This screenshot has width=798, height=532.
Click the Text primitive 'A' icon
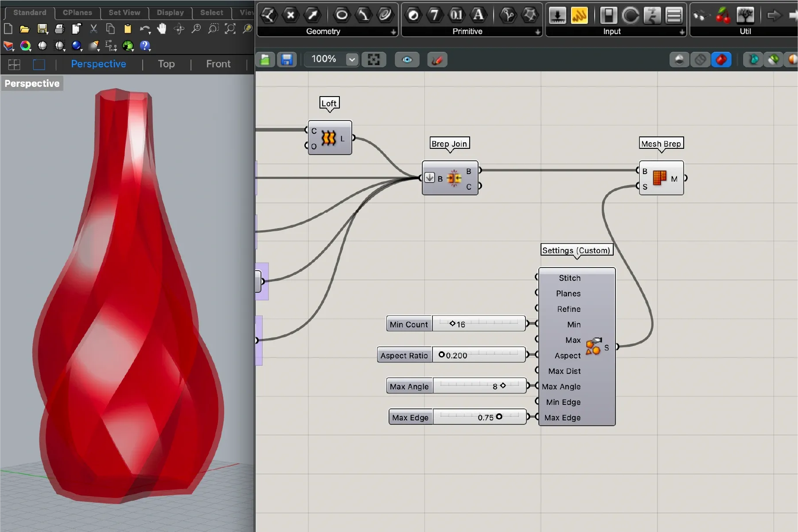478,15
